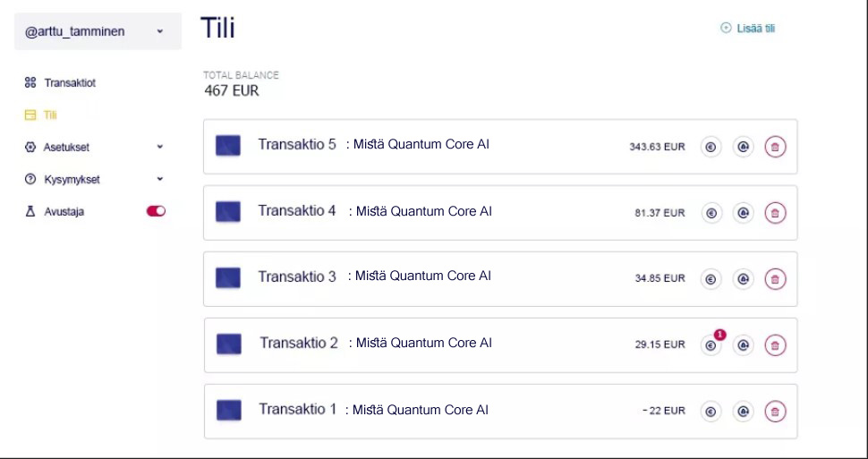The width and height of the screenshot is (868, 459).
Task: Click the @ icon on Transaktio 5
Action: click(x=743, y=147)
